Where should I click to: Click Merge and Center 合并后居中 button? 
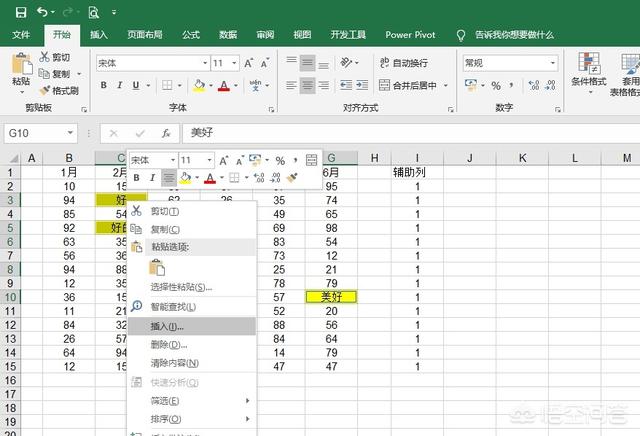point(408,85)
